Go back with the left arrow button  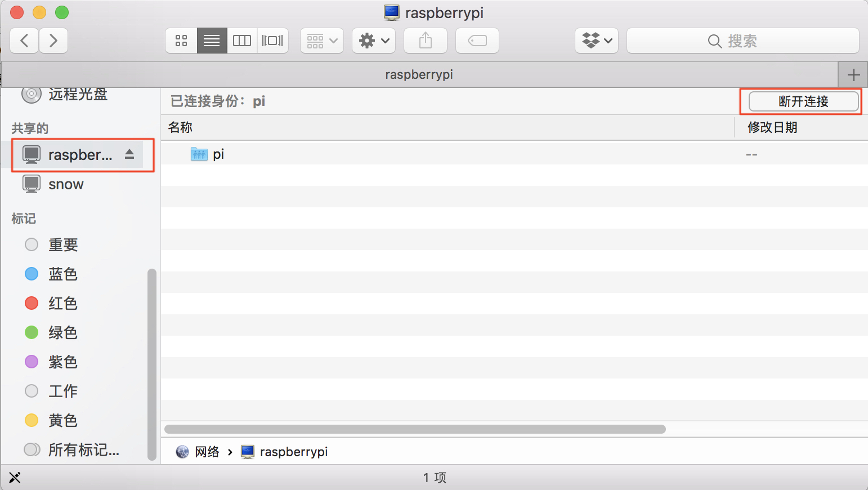click(x=24, y=41)
